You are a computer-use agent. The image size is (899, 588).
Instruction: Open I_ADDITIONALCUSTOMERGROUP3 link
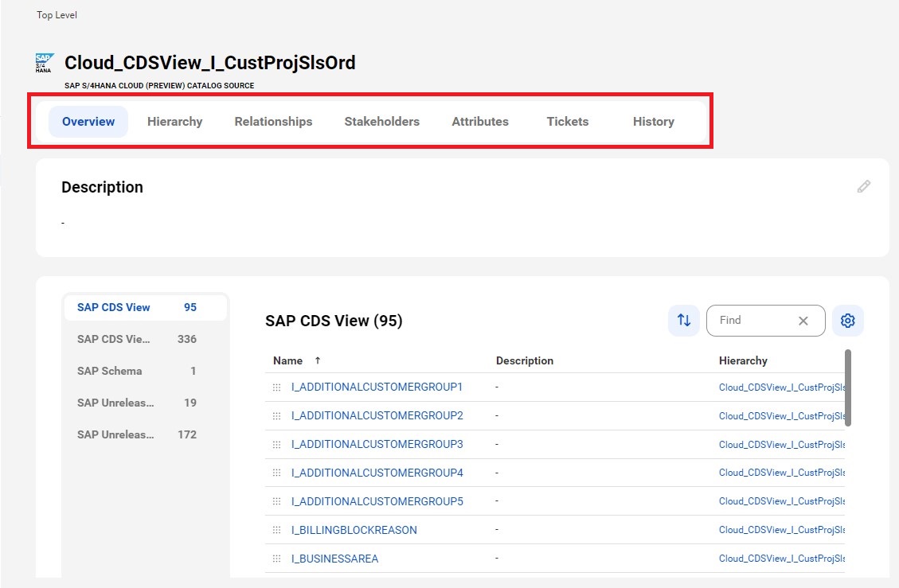377,444
